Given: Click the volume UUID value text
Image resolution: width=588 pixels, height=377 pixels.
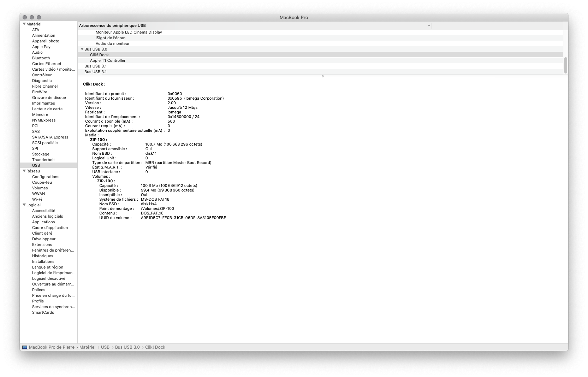Looking at the screenshot, I should pos(183,218).
